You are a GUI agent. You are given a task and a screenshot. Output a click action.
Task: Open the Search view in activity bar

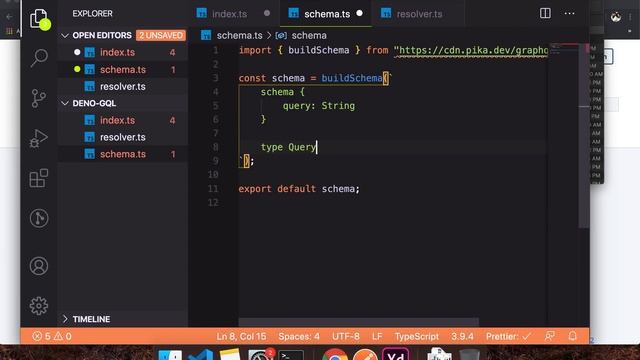click(39, 58)
